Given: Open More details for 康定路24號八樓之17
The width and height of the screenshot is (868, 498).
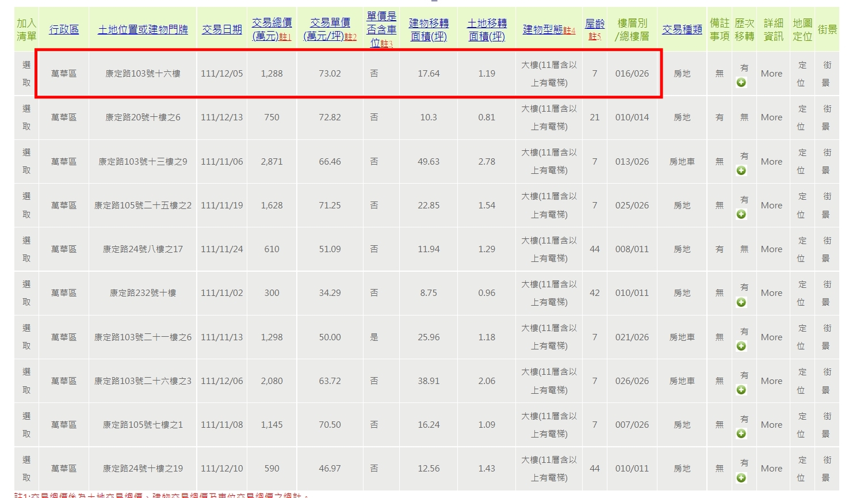Looking at the screenshot, I should coord(771,249).
